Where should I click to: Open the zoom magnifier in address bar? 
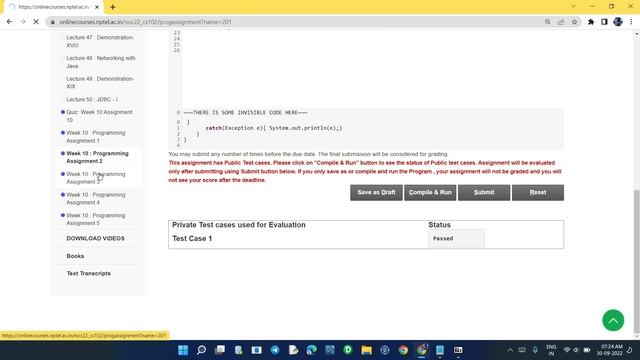547,22
